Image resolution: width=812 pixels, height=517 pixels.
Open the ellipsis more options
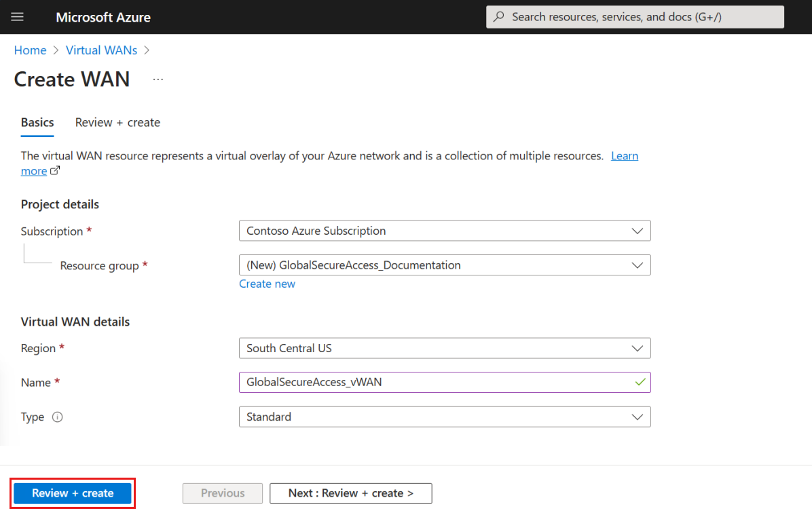coord(158,79)
